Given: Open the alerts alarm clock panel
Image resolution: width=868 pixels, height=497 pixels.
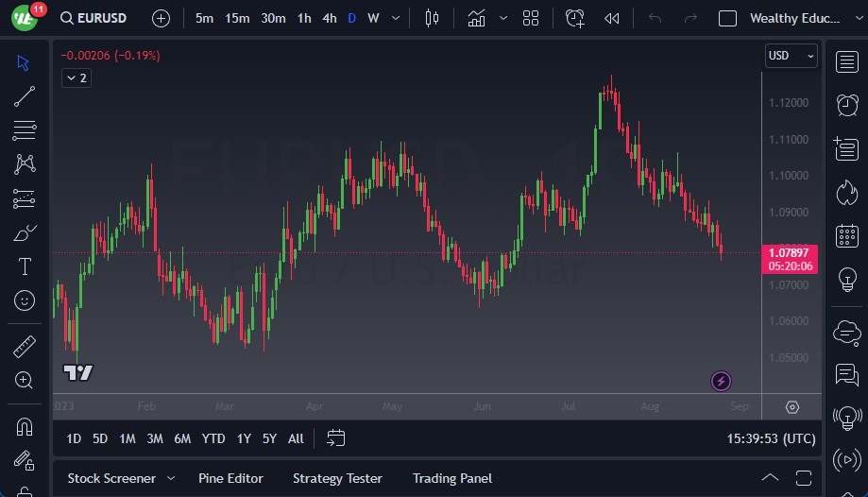Looking at the screenshot, I should (x=847, y=105).
